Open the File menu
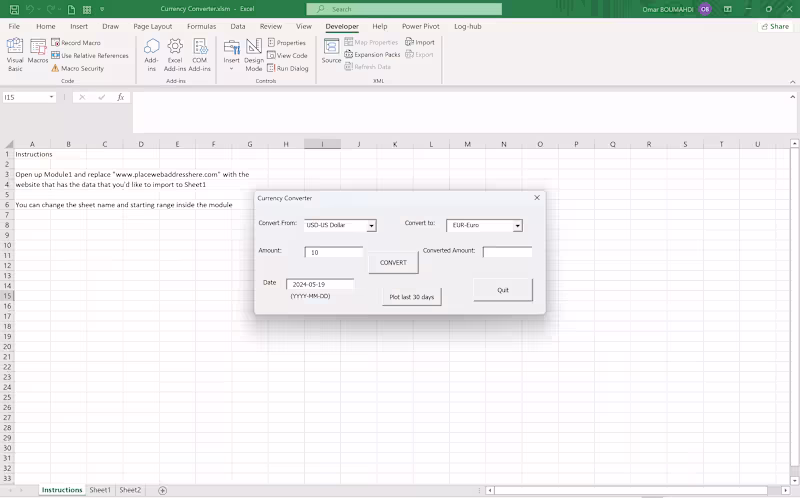Image resolution: width=800 pixels, height=498 pixels. [14, 27]
